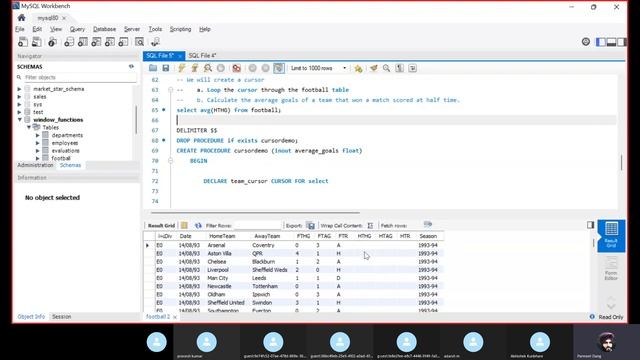Viewport: 640px width, 360px height.
Task: Refresh the SCHEMAS list icon
Action: click(x=131, y=66)
